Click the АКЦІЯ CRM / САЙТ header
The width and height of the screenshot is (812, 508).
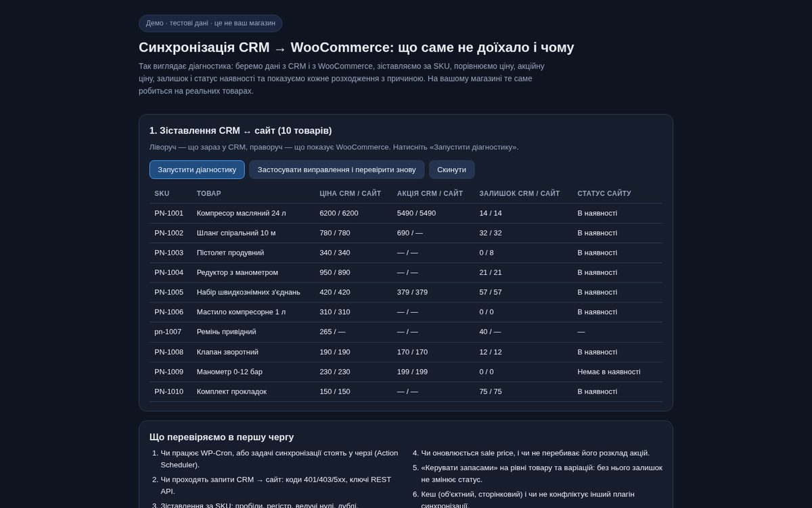(x=430, y=194)
